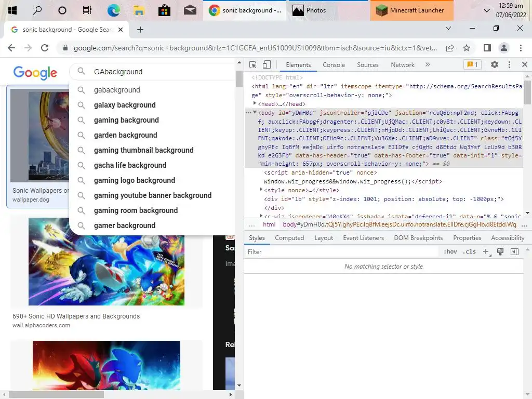Switch to the DevTools Sources tab
532x399 pixels.
[x=367, y=65]
